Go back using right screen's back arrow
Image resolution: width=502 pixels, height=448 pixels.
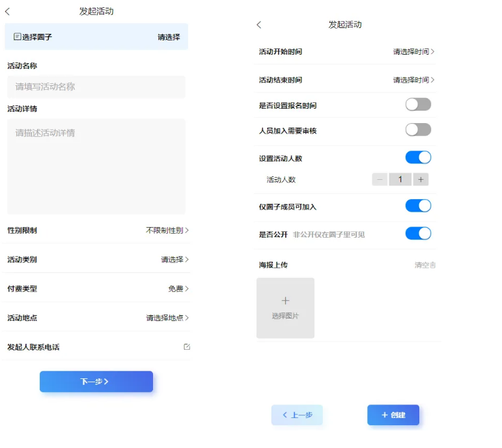[x=258, y=25]
